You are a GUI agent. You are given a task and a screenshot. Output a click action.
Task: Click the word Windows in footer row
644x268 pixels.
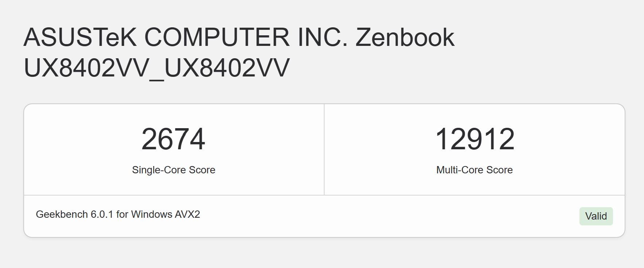[152, 214]
